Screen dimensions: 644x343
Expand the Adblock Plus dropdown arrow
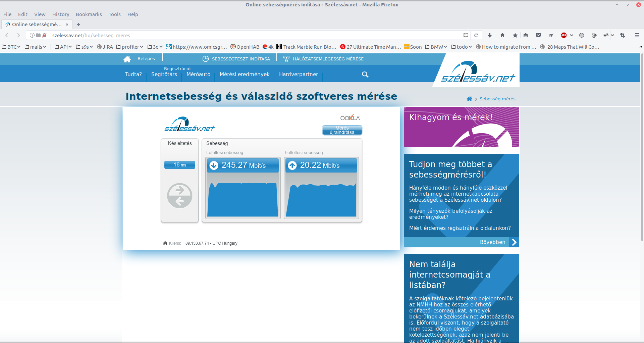(x=572, y=35)
